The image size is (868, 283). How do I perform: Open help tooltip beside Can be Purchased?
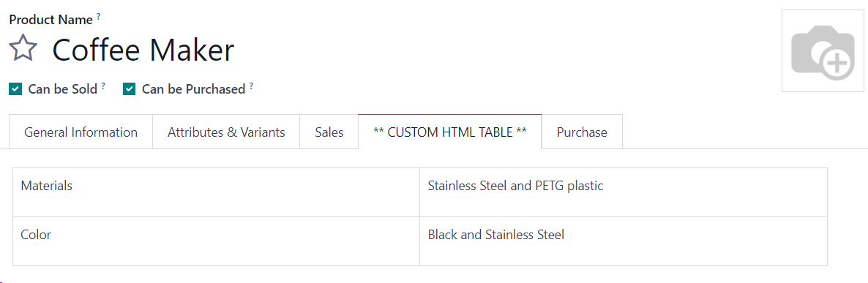[251, 86]
